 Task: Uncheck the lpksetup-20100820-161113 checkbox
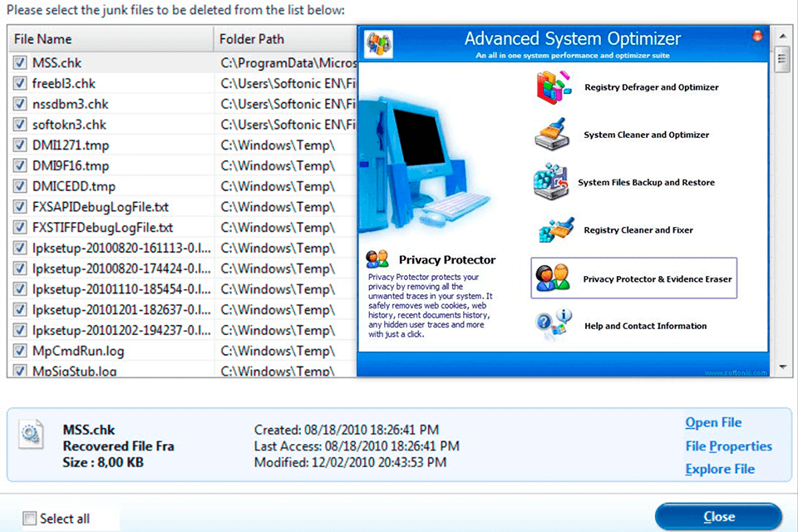click(x=20, y=248)
